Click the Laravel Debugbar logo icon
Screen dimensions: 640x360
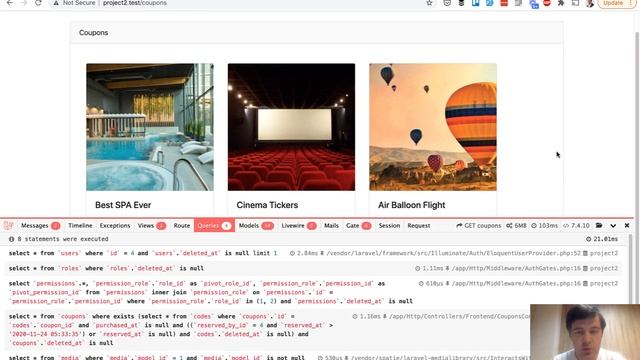(8, 225)
